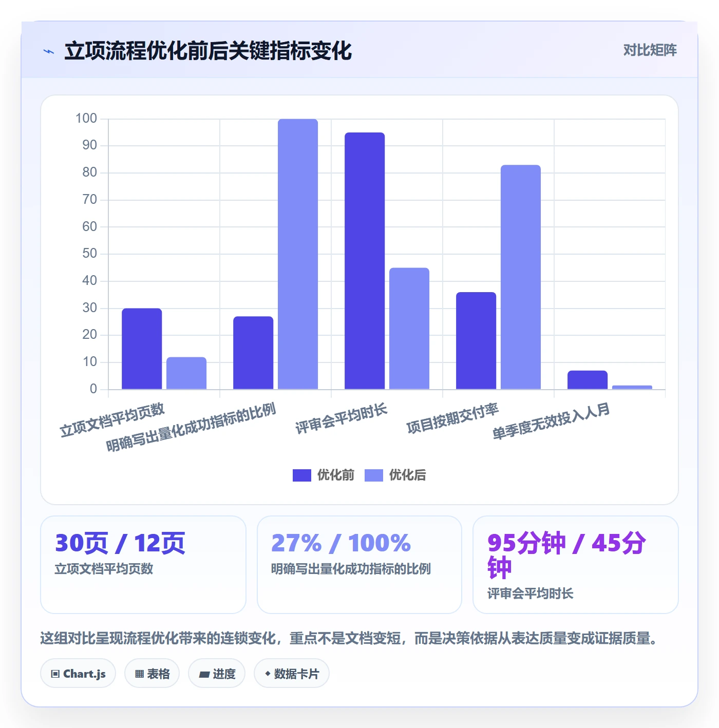Select the Chart.js tag chip
719x728 pixels.
78,673
